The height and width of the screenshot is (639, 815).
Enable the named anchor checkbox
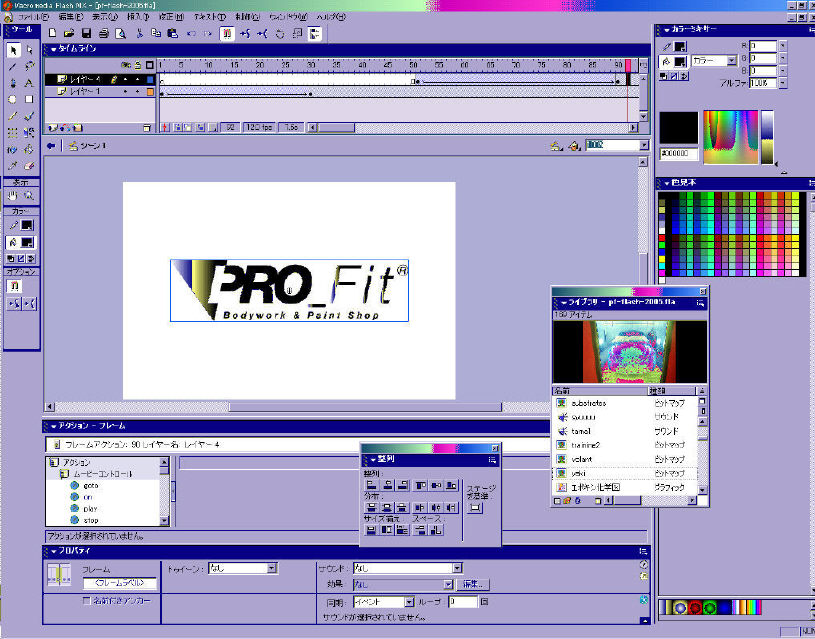tap(87, 602)
